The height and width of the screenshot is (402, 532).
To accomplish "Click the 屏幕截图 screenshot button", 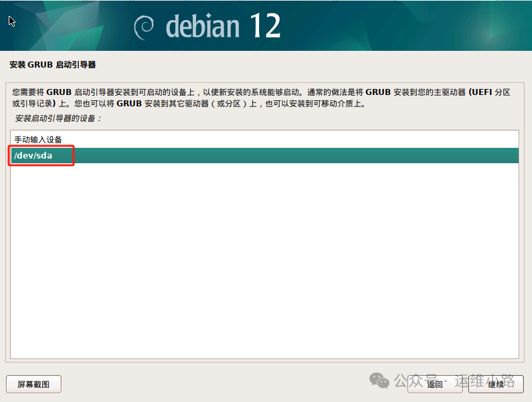I will tap(33, 384).
